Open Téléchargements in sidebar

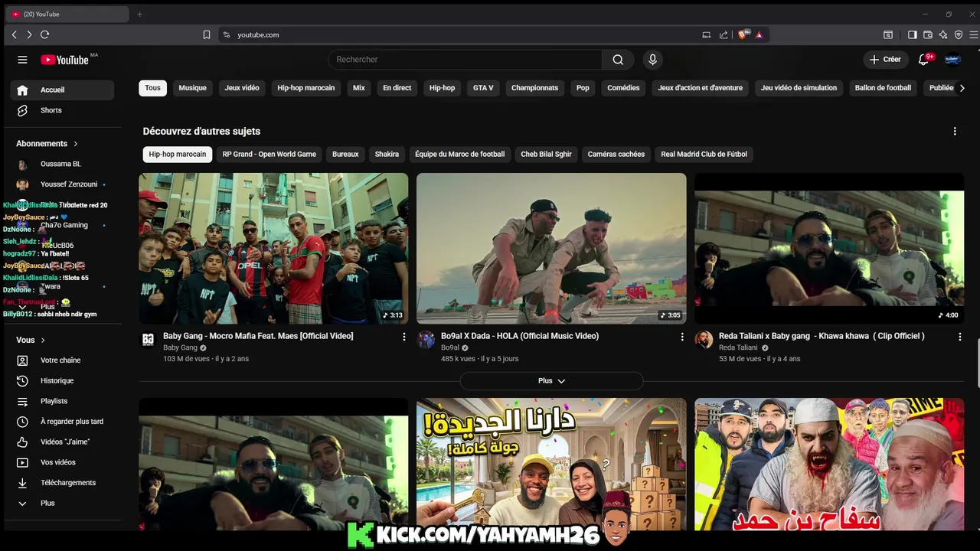point(62,483)
